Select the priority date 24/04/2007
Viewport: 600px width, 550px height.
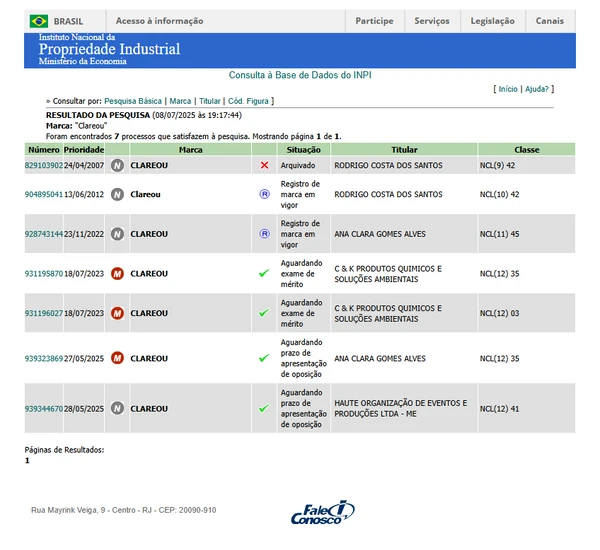[x=84, y=165]
